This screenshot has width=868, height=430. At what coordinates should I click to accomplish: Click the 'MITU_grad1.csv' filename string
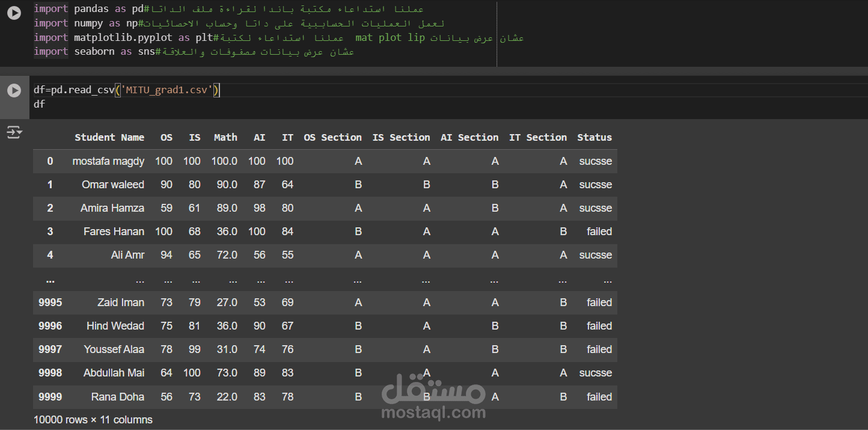167,90
